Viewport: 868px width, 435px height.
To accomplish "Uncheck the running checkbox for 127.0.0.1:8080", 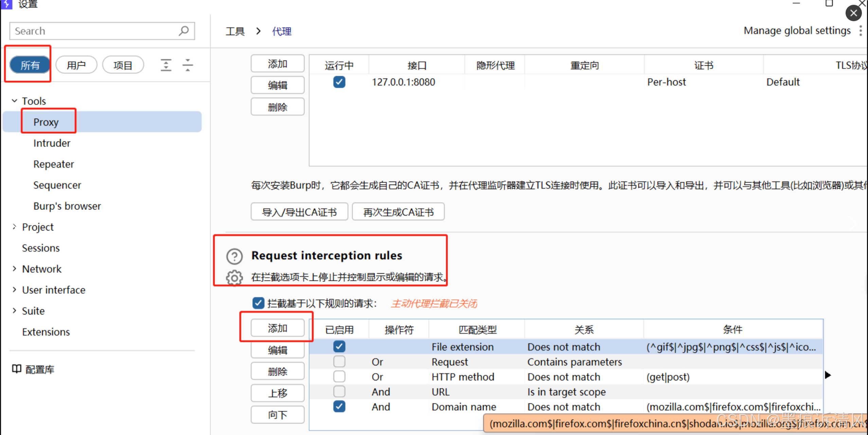I will pos(339,82).
